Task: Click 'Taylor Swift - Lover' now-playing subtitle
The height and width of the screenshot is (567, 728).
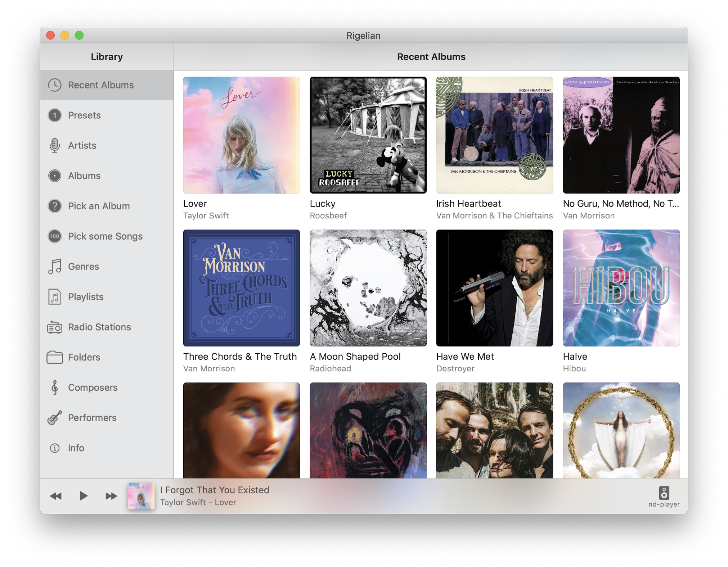Action: click(198, 502)
